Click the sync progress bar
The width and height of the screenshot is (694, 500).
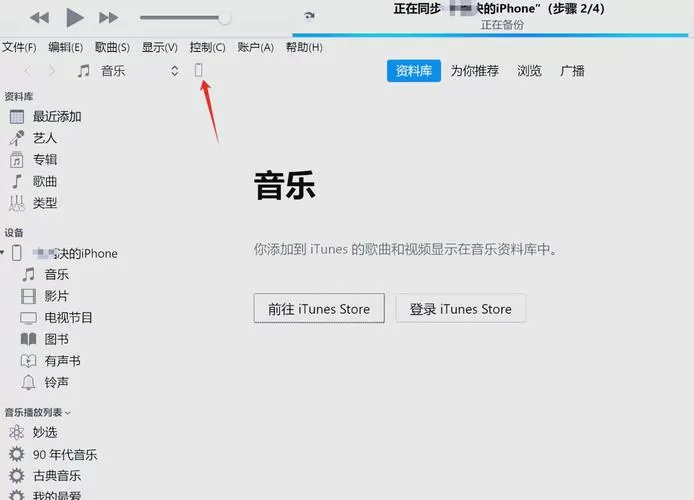click(x=490, y=35)
